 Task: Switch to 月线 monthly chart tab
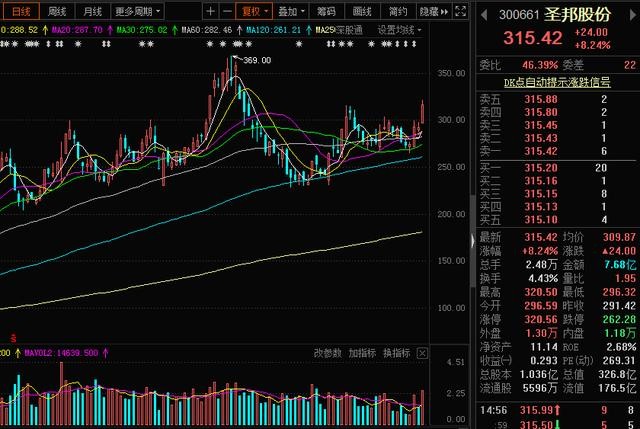pyautogui.click(x=93, y=11)
